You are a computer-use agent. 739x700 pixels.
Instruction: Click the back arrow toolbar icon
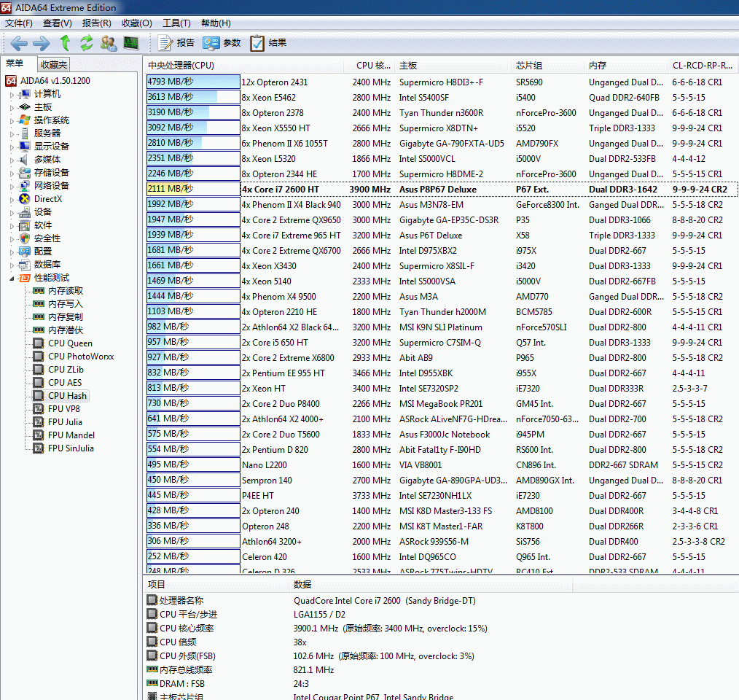(x=20, y=43)
